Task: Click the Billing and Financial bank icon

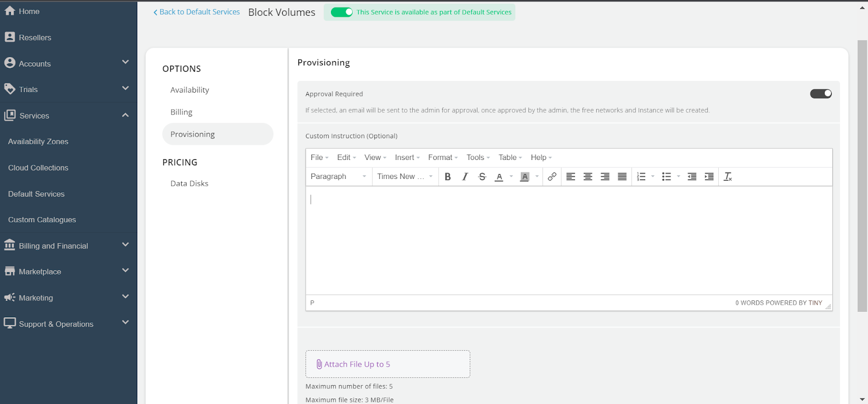Action: pyautogui.click(x=10, y=245)
